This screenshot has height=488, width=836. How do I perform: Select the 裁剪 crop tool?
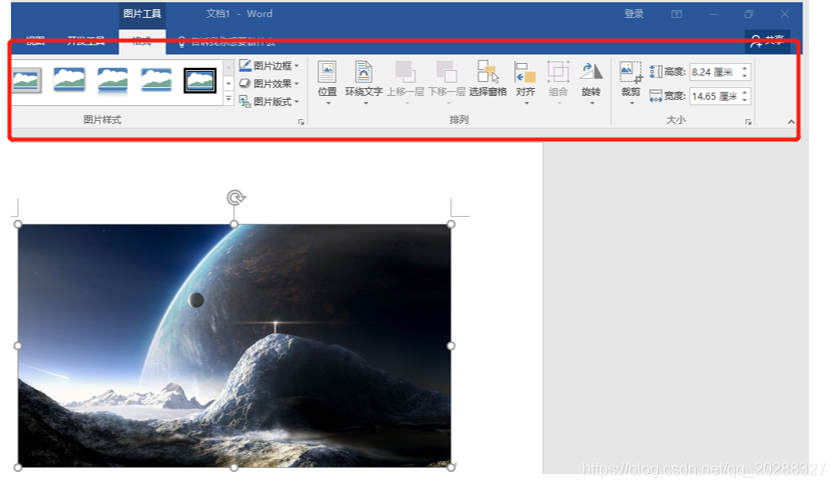(x=631, y=78)
